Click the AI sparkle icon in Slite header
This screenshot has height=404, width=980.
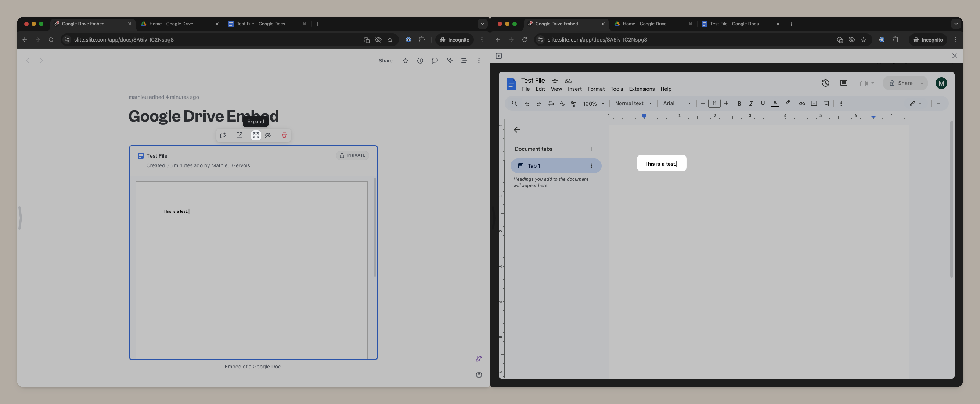point(450,61)
